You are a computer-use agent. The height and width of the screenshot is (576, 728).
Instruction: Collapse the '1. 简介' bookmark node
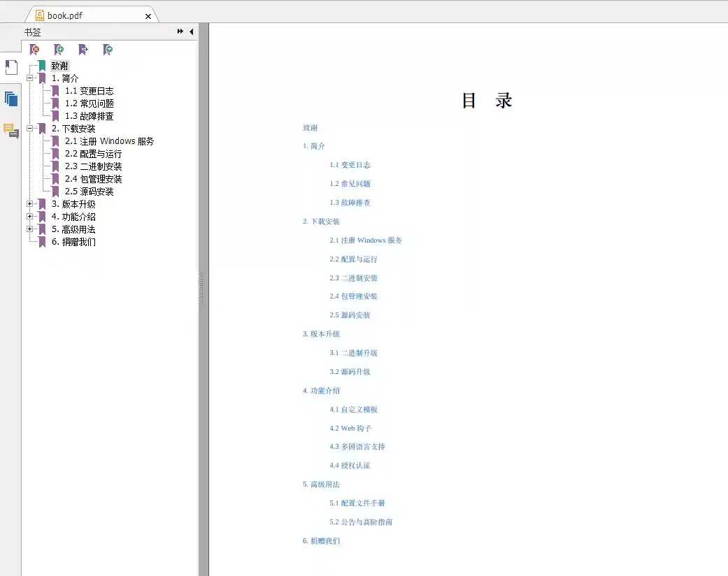(x=29, y=78)
